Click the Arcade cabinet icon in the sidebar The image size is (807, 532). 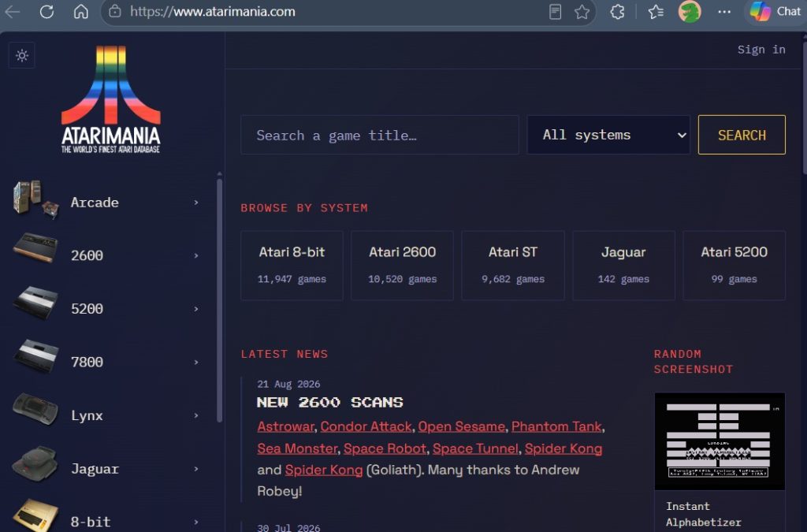point(35,200)
